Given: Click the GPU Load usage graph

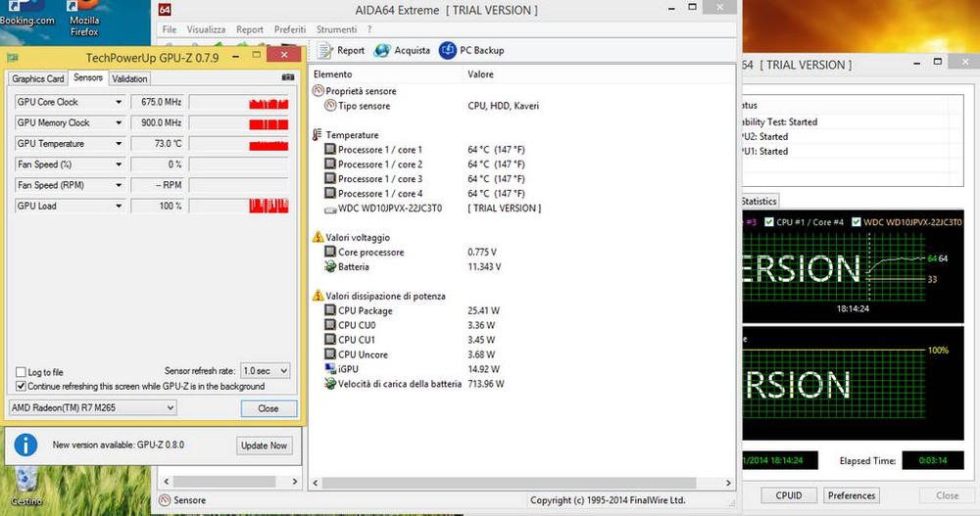Looking at the screenshot, I should coord(238,207).
